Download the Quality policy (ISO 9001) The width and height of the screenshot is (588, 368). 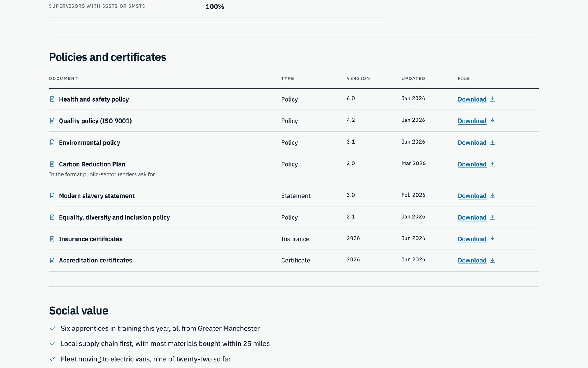(x=476, y=121)
